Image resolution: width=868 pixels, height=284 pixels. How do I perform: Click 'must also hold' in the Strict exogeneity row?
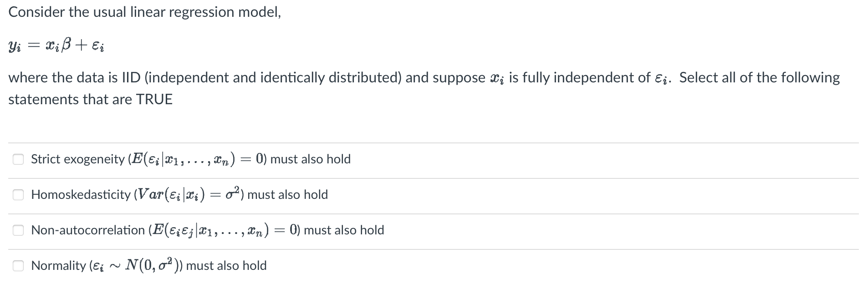pyautogui.click(x=311, y=159)
